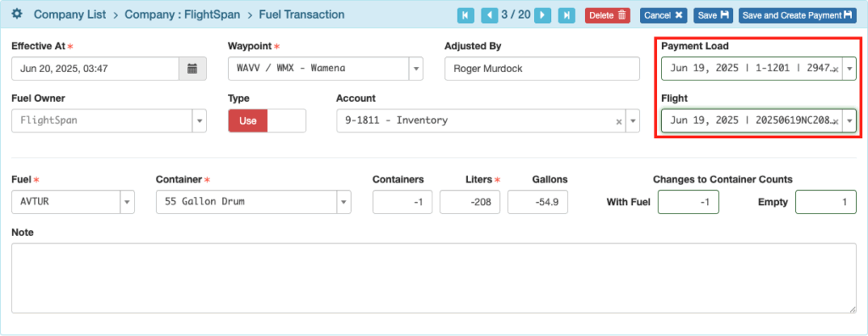
Task: Click inside the Note text area
Action: (x=434, y=277)
